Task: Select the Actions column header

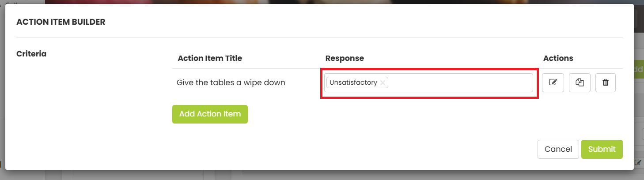Action: 558,58
